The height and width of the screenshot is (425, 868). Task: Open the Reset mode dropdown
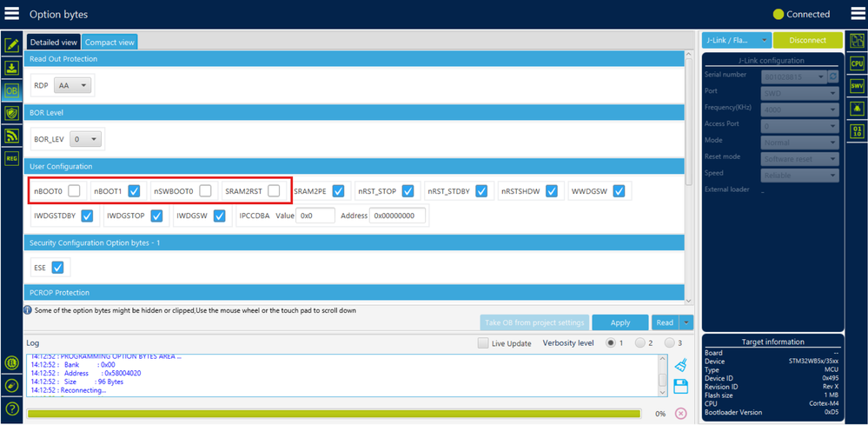800,159
